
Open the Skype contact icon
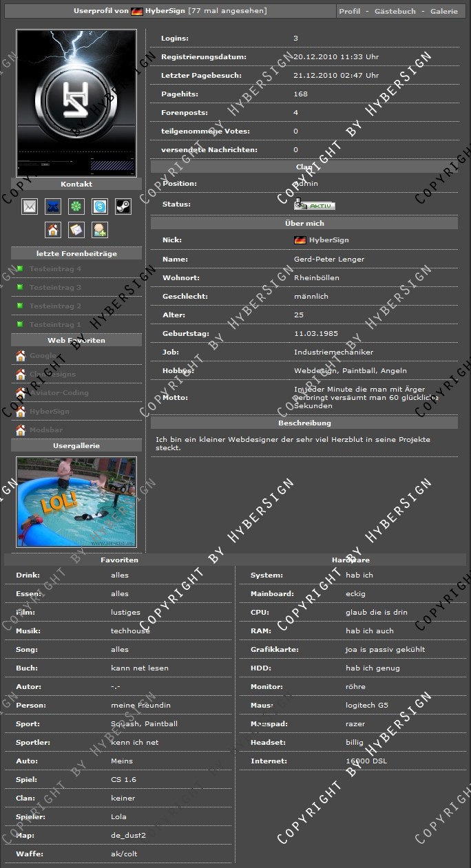[100, 207]
